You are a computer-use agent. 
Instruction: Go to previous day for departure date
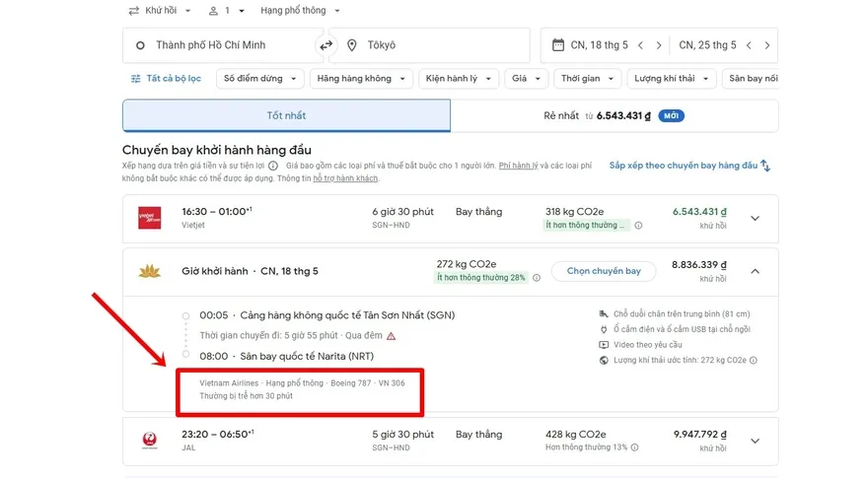pyautogui.click(x=640, y=45)
